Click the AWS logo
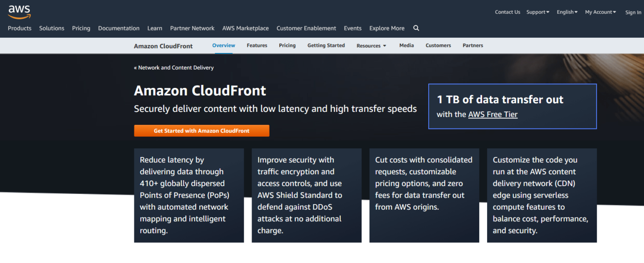 tap(19, 12)
